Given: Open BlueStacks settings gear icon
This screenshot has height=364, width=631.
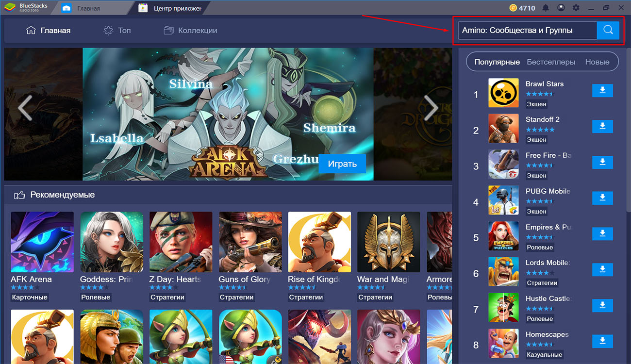Looking at the screenshot, I should click(576, 8).
